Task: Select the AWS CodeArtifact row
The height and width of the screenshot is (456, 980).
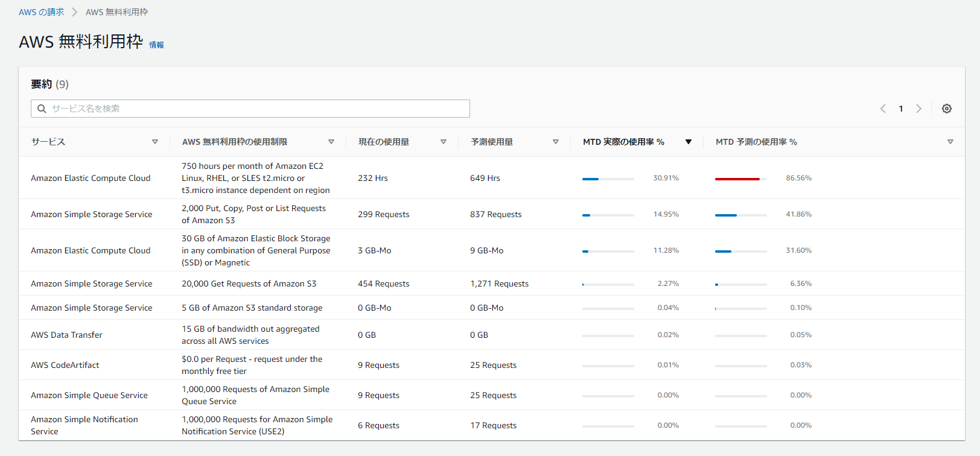Action: pyautogui.click(x=65, y=365)
